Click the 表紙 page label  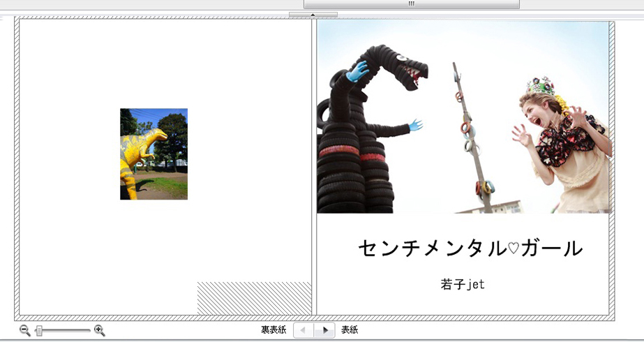coord(350,330)
